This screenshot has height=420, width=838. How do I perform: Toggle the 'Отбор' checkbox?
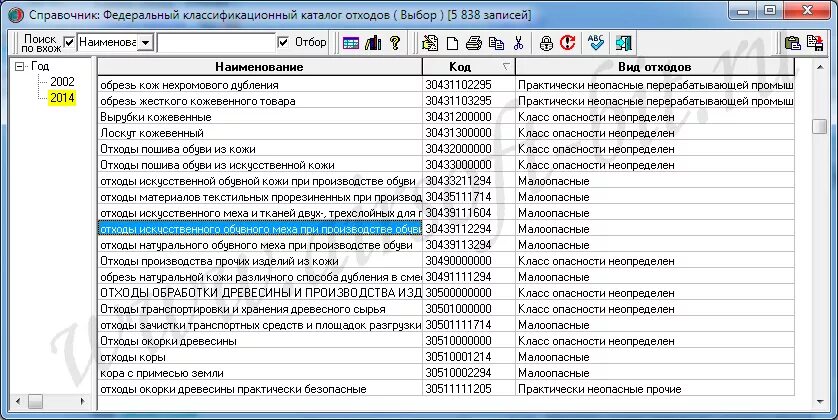coord(283,42)
